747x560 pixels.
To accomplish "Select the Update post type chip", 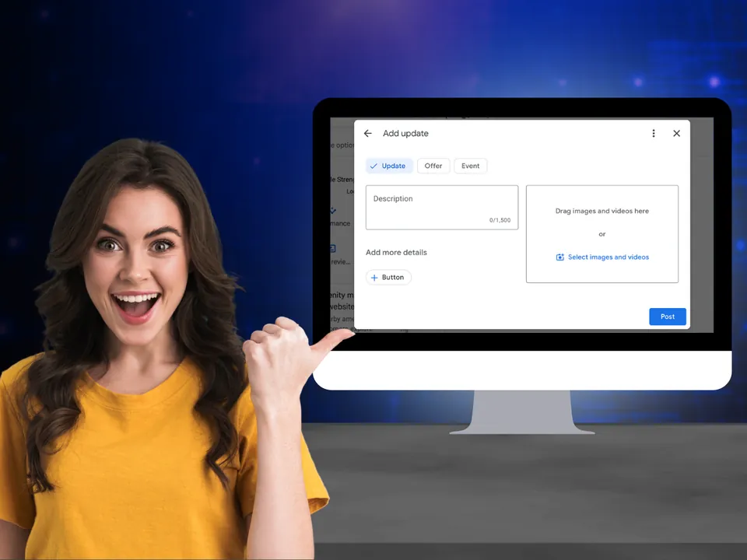I will (389, 166).
